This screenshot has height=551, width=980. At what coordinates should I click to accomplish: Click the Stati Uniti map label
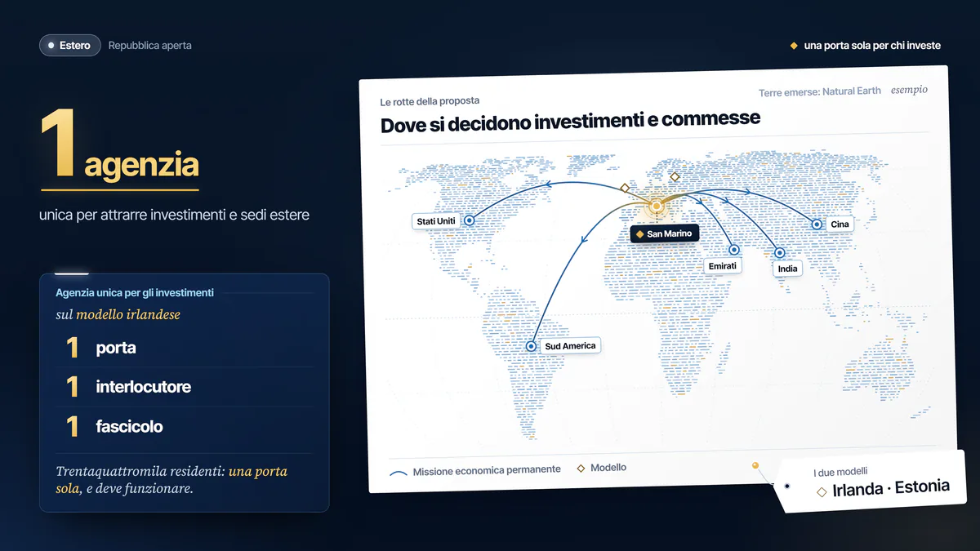click(436, 221)
